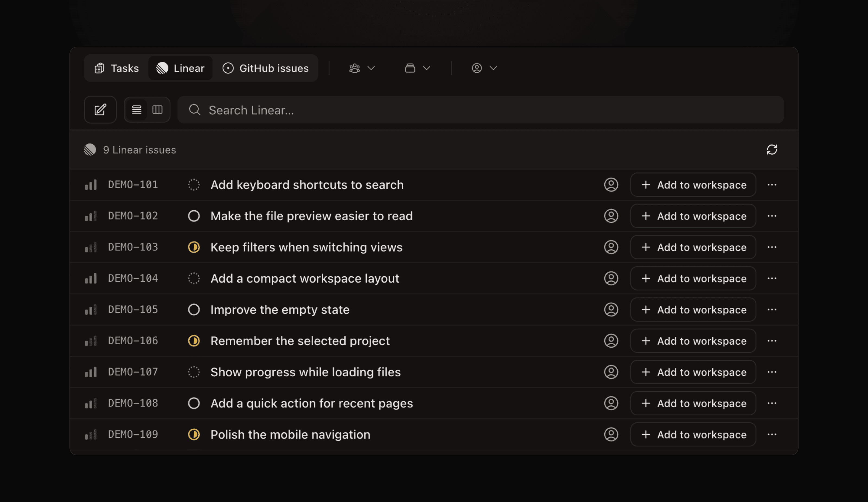868x502 pixels.
Task: Click priority bars icon of DEMO-104
Action: 91,278
